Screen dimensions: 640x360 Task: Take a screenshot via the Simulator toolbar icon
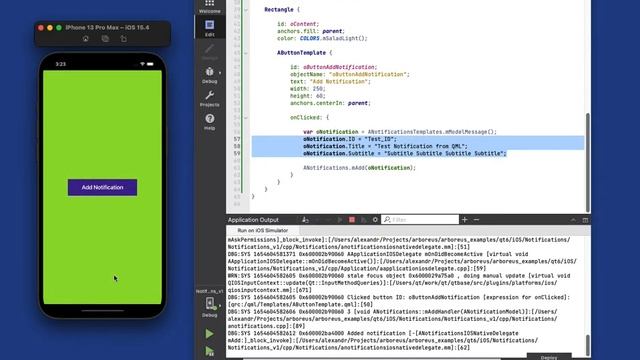[105, 39]
